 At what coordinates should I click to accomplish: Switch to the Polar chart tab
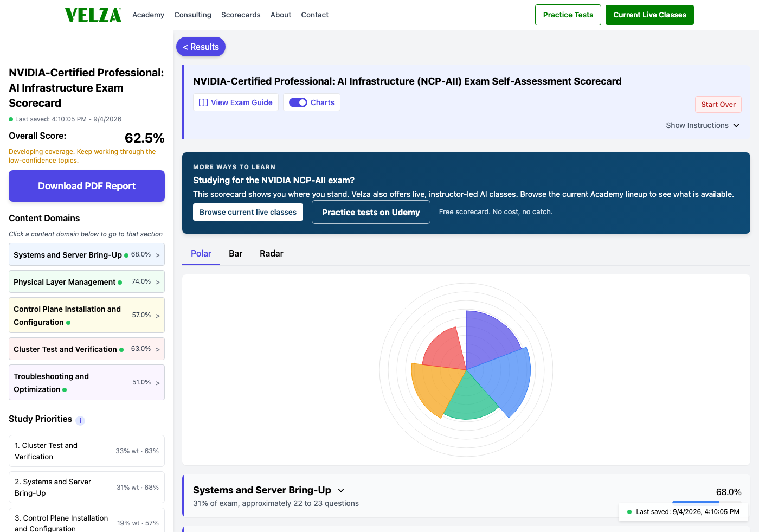tap(201, 254)
